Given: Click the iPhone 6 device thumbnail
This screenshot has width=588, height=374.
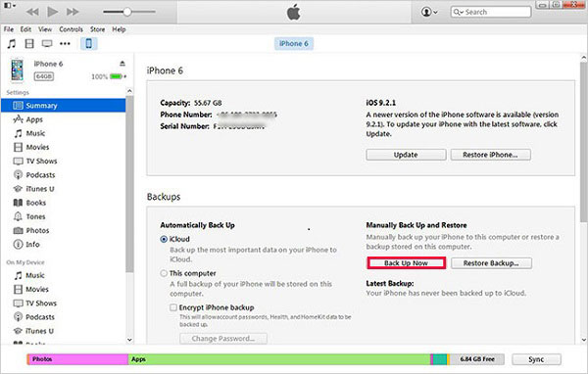Looking at the screenshot, I should point(17,70).
